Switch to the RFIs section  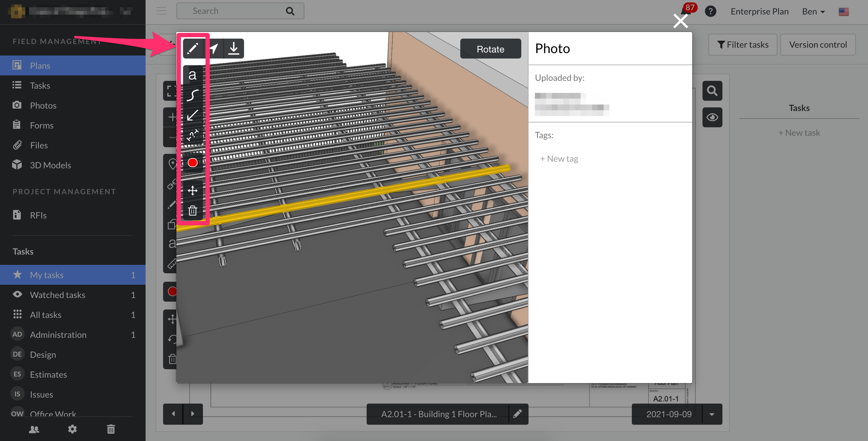[38, 215]
